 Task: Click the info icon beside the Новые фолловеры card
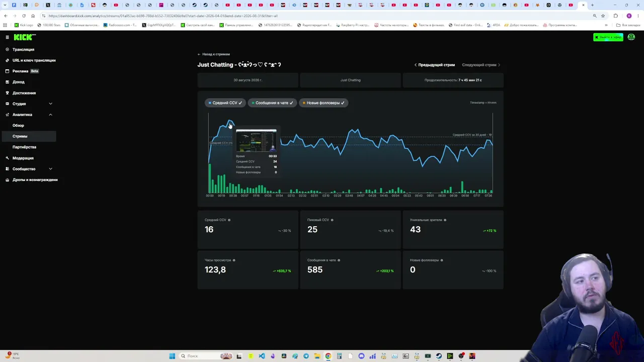click(442, 260)
